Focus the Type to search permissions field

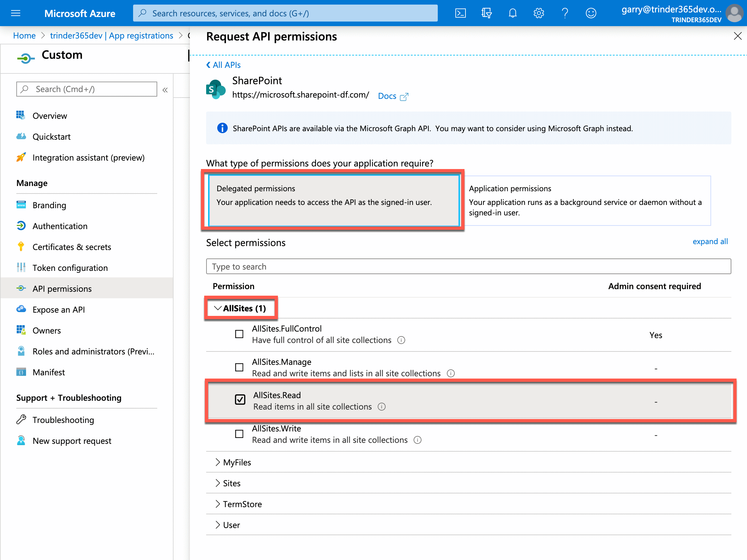[x=468, y=267]
